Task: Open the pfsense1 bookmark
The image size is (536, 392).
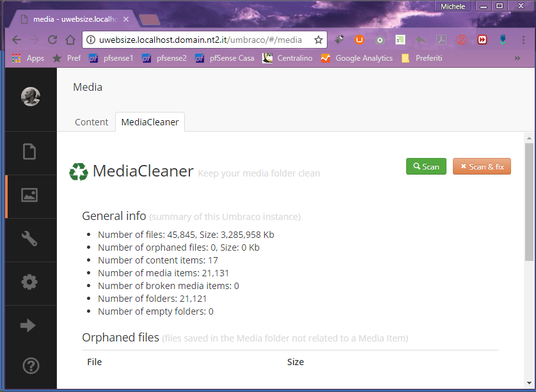Action: [x=111, y=58]
